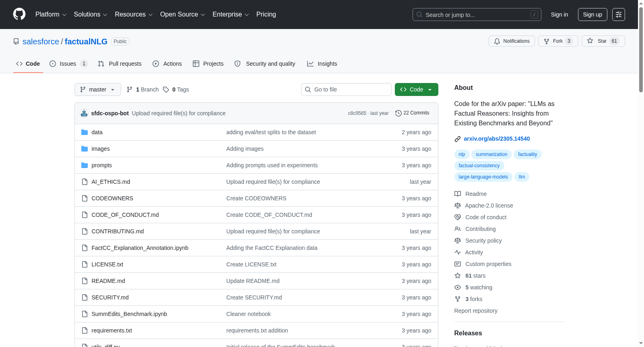Expand the Solutions menu
The image size is (644, 347).
point(91,15)
